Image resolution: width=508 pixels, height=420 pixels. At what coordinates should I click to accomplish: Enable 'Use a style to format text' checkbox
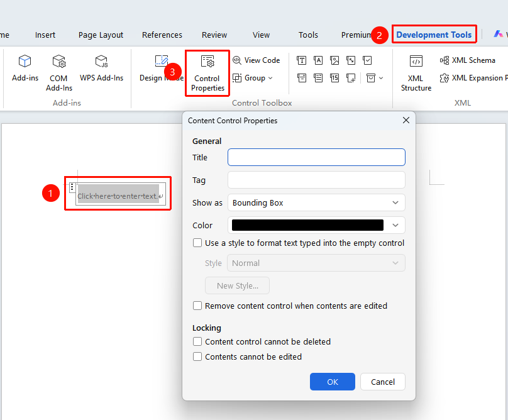click(x=197, y=243)
